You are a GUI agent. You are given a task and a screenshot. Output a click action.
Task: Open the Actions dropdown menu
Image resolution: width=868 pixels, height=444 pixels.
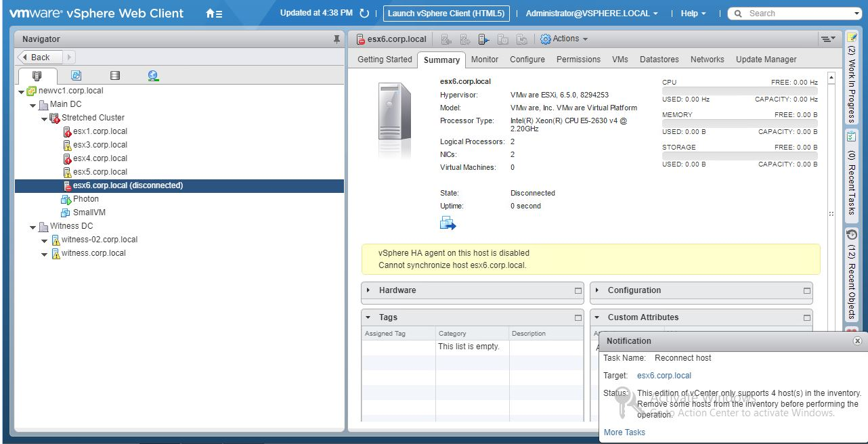[565, 38]
